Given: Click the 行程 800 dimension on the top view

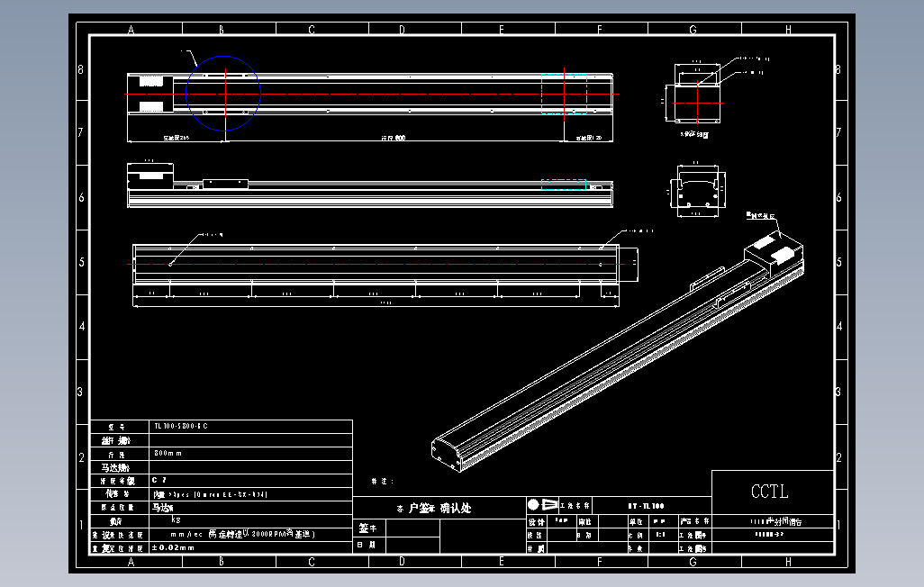Looking at the screenshot, I should [393, 138].
